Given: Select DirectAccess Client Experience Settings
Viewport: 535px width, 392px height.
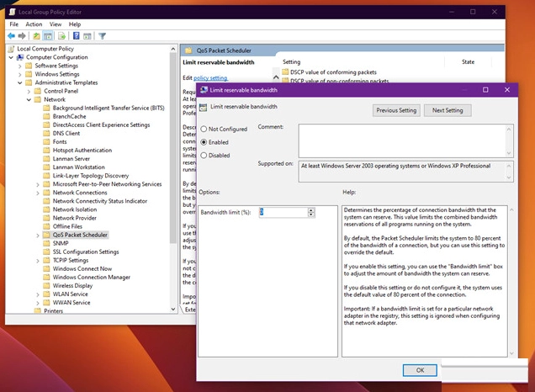Looking at the screenshot, I should point(101,124).
